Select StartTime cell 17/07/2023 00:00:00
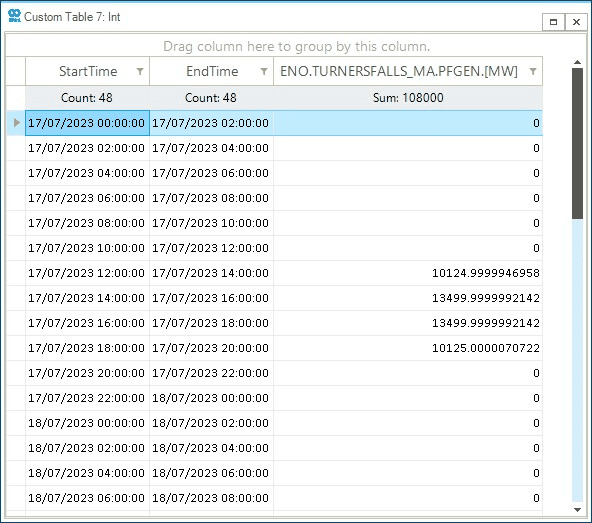This screenshot has width=592, height=523. pos(87,123)
